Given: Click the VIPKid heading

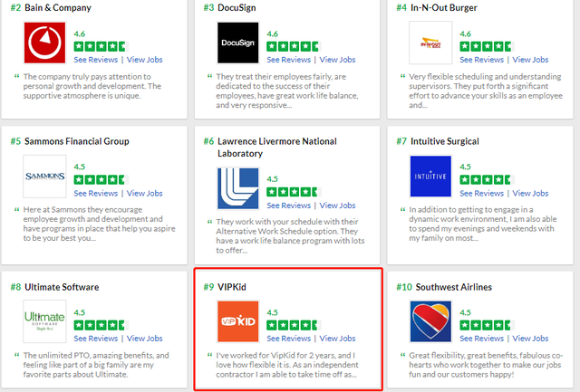Looking at the screenshot, I should tap(232, 287).
